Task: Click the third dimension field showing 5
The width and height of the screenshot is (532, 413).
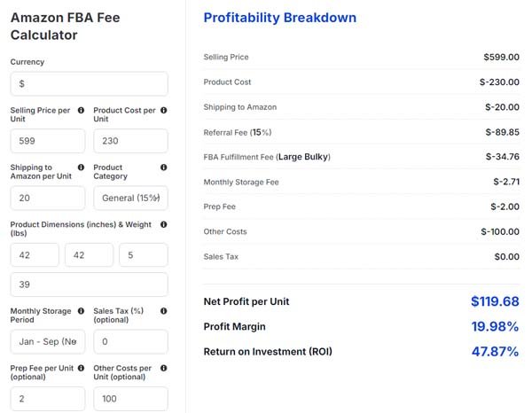Action: (x=144, y=255)
